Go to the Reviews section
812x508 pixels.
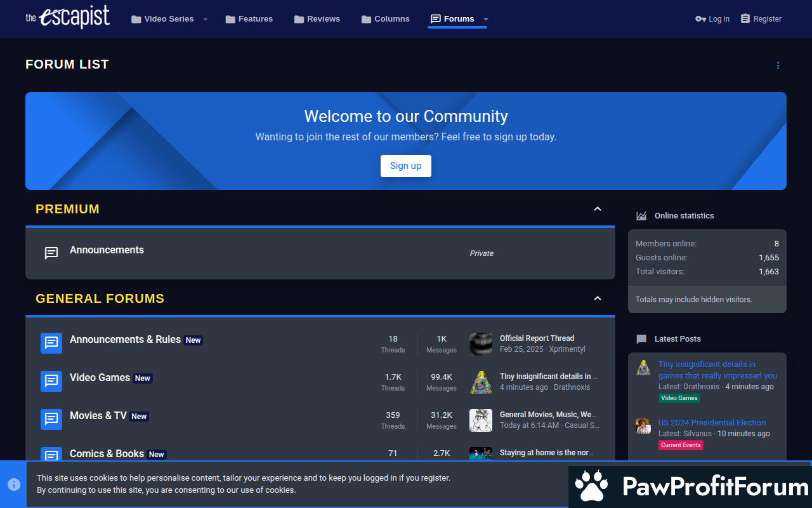pyautogui.click(x=317, y=19)
